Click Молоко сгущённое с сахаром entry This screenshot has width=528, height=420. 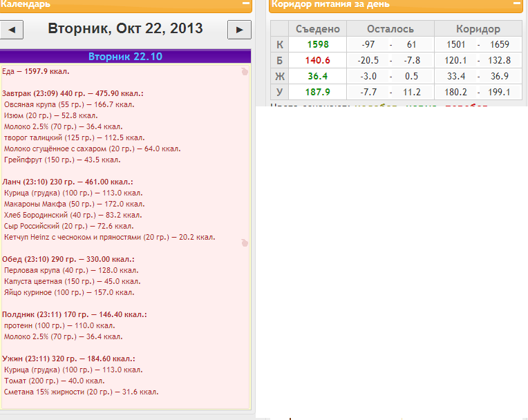(x=93, y=149)
